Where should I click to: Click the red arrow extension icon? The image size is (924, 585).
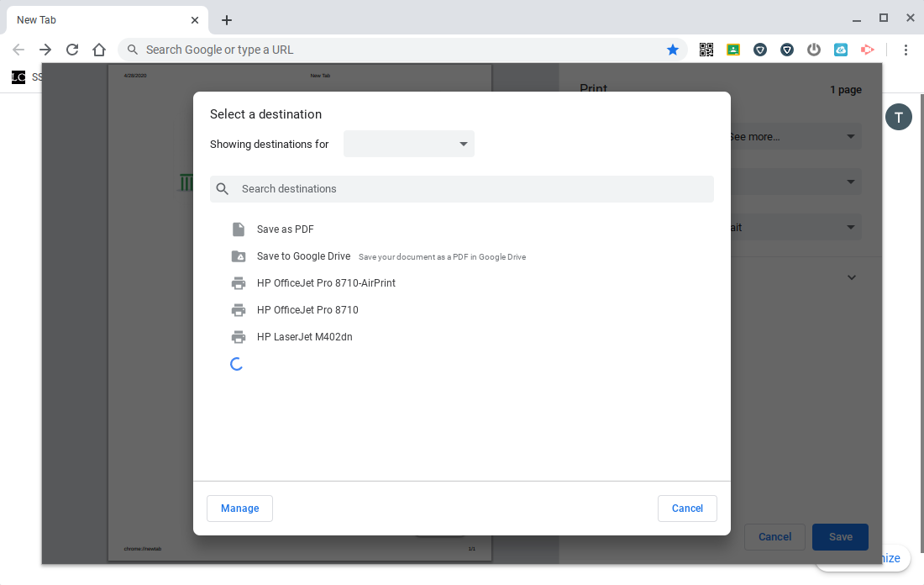pyautogui.click(x=868, y=50)
